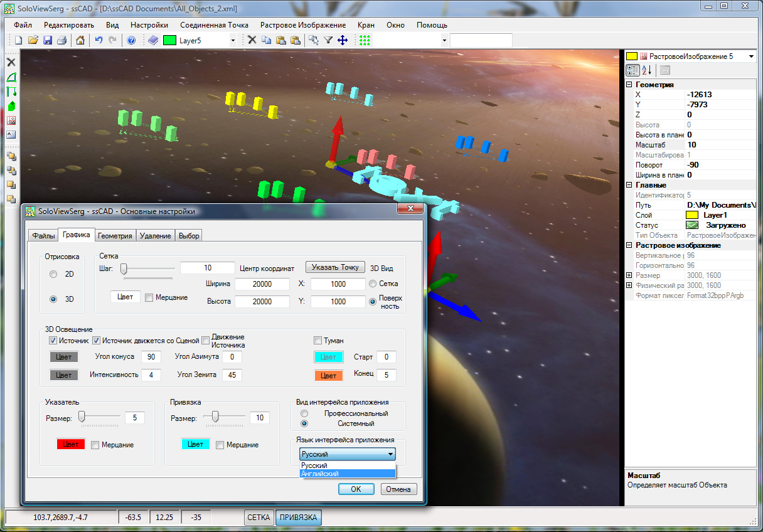
Task: Click the red pointer Цвет color swatch
Action: tap(71, 444)
